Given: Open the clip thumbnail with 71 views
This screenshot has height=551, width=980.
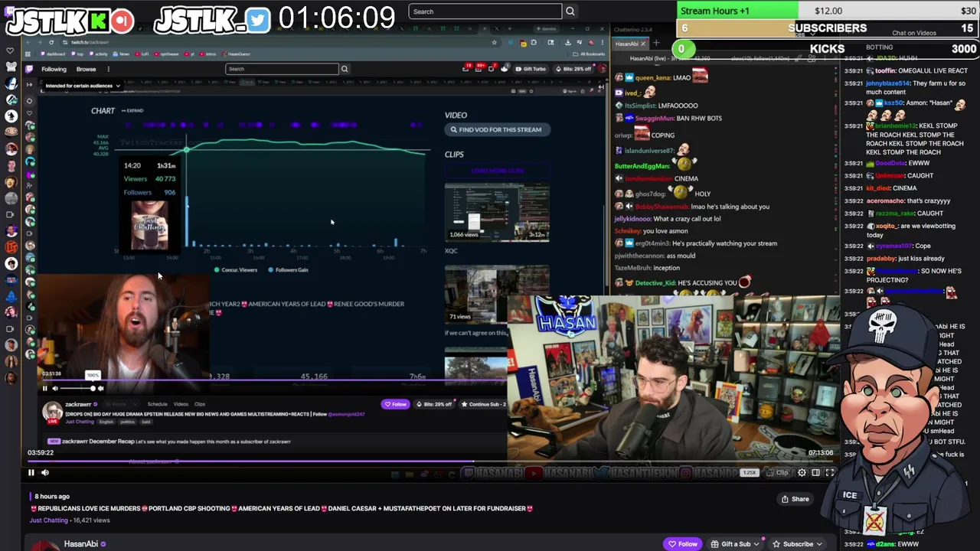Looking at the screenshot, I should 497,295.
